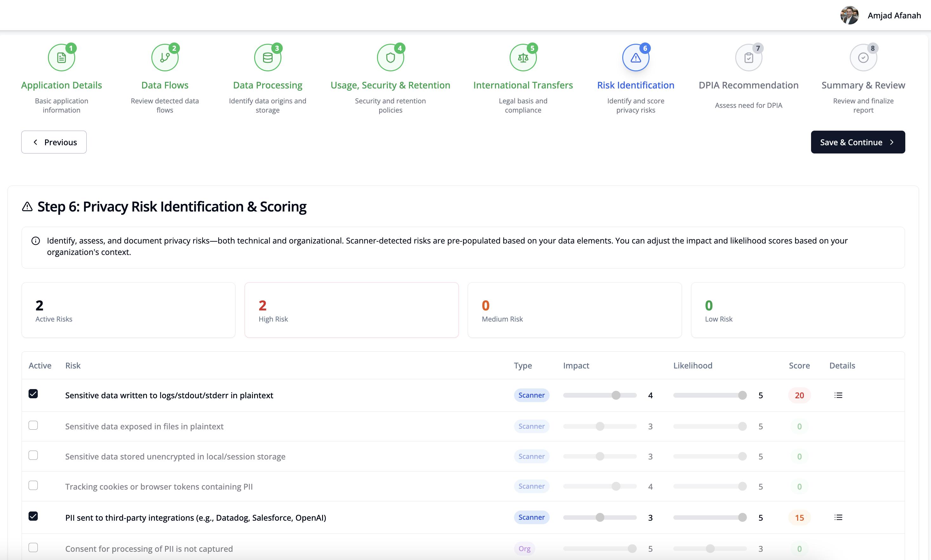Click the Usage, Security & Retention shield icon
This screenshot has height=560, width=931.
pos(390,58)
